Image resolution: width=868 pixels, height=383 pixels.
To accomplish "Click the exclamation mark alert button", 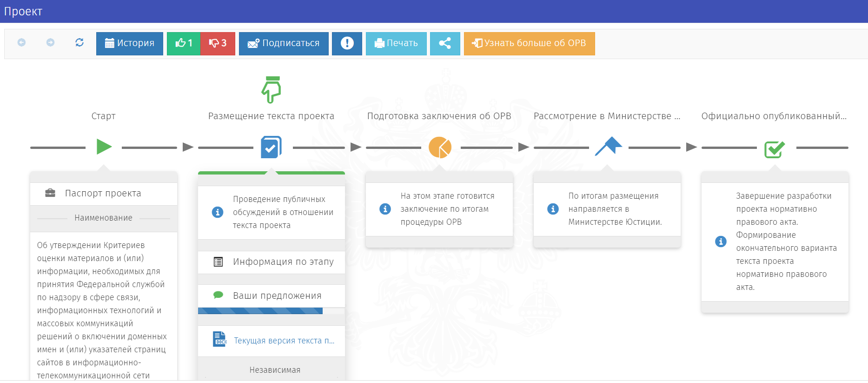I will click(x=347, y=43).
